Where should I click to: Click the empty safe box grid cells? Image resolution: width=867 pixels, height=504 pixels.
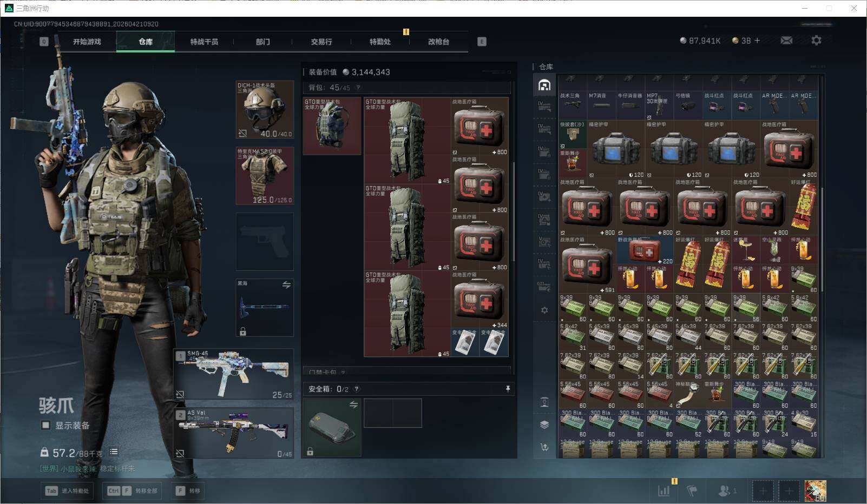(x=392, y=413)
